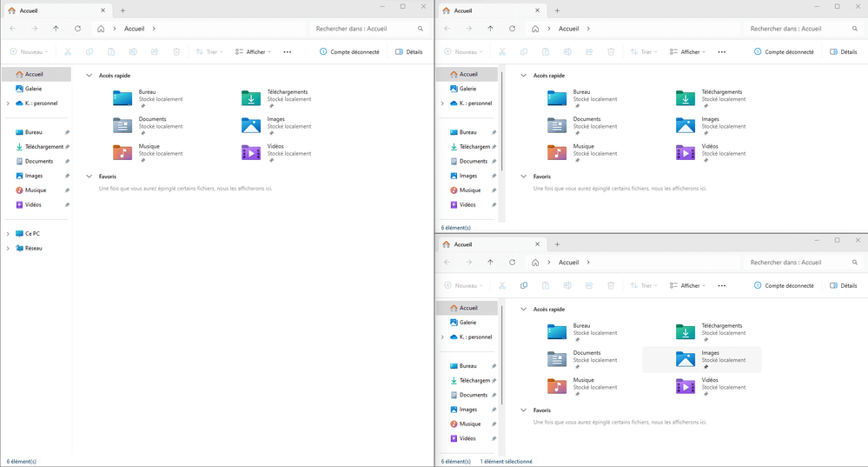The height and width of the screenshot is (467, 868).
Task: Toggle Détails pane in left window
Action: point(409,51)
